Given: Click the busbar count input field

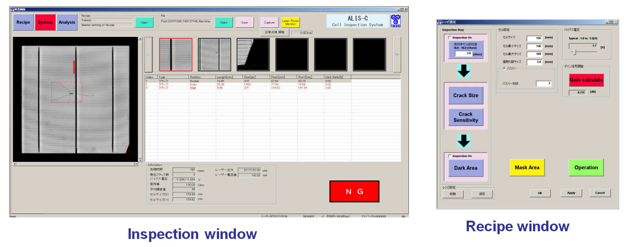Looking at the screenshot, I should click(x=543, y=84).
